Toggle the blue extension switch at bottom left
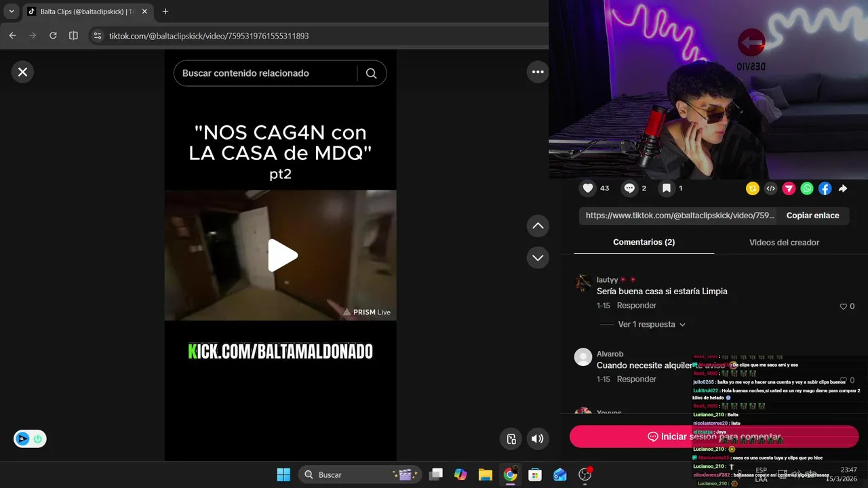This screenshot has width=868, height=488. [31, 439]
